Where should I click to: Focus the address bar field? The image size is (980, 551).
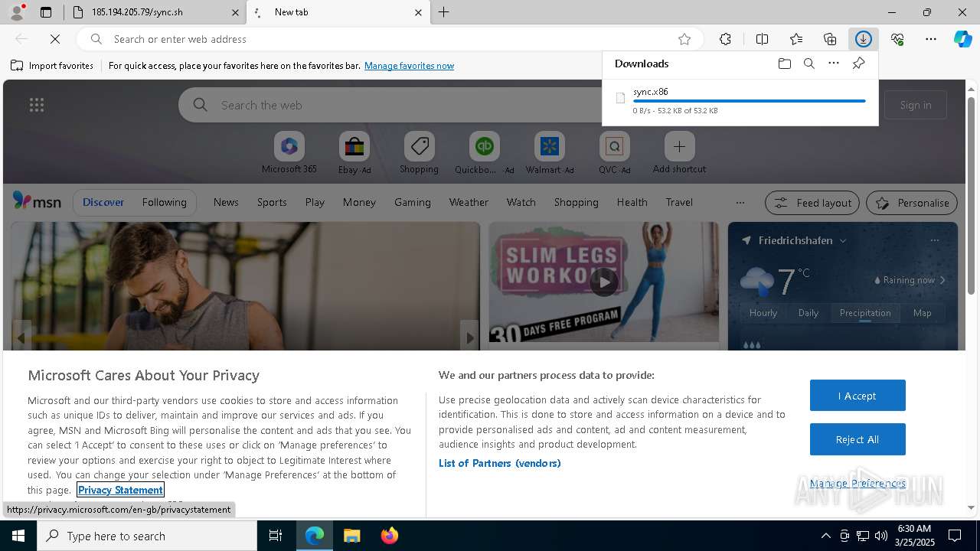[390, 39]
